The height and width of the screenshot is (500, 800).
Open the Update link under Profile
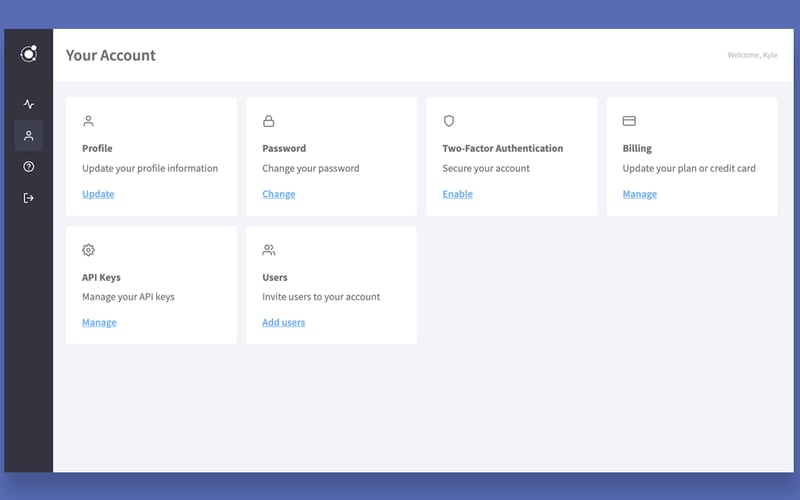pyautogui.click(x=98, y=194)
